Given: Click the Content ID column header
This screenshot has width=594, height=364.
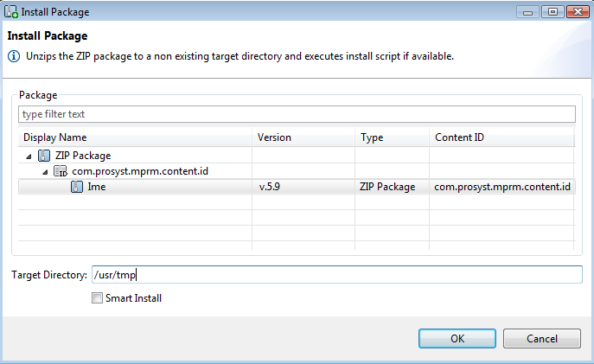Looking at the screenshot, I should [502, 137].
